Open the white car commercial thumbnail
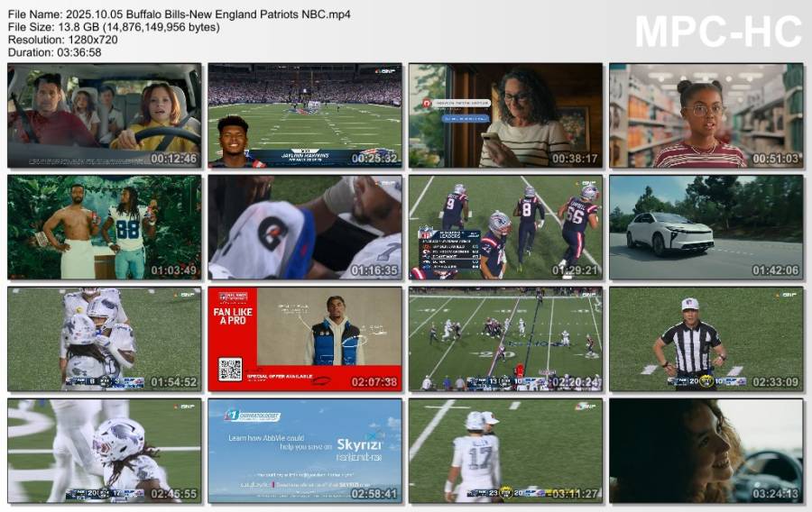The height and width of the screenshot is (512, 812). pos(706,226)
